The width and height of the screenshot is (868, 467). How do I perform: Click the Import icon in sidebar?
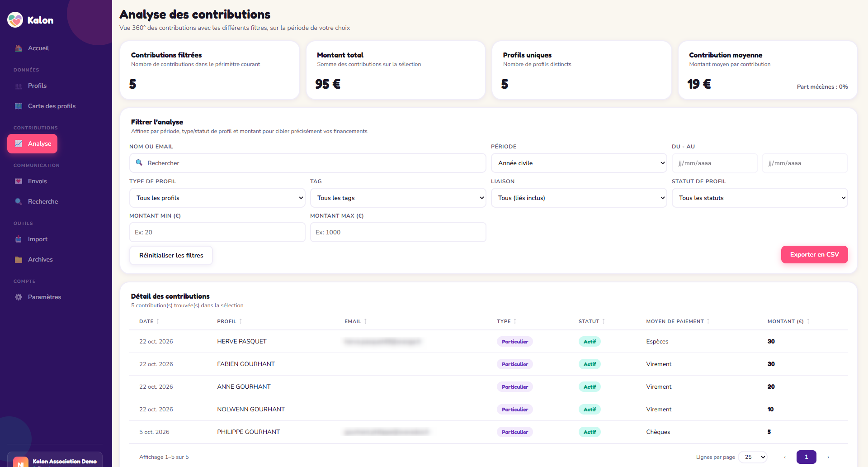[19, 239]
